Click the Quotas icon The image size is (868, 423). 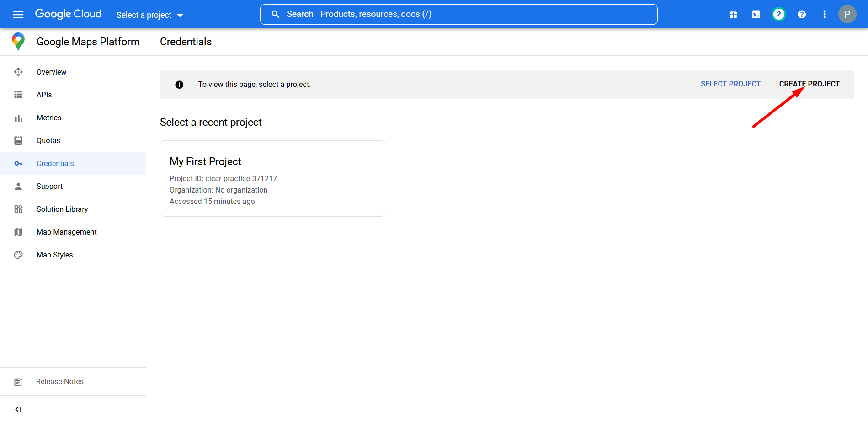[x=18, y=140]
